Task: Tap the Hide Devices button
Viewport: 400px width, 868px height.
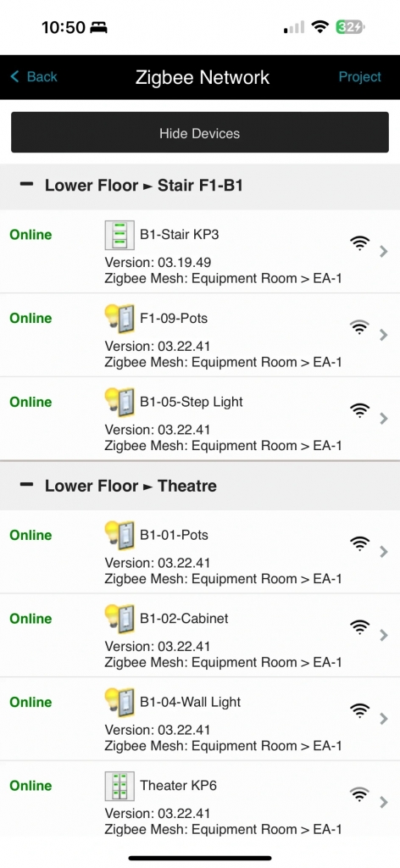Action: (x=200, y=132)
